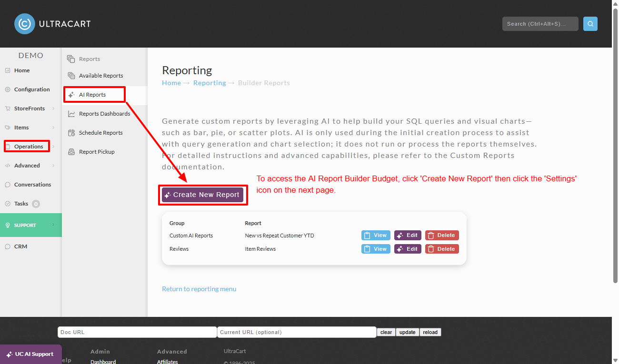Click the Configuration gear icon
619x364 pixels.
(8, 89)
